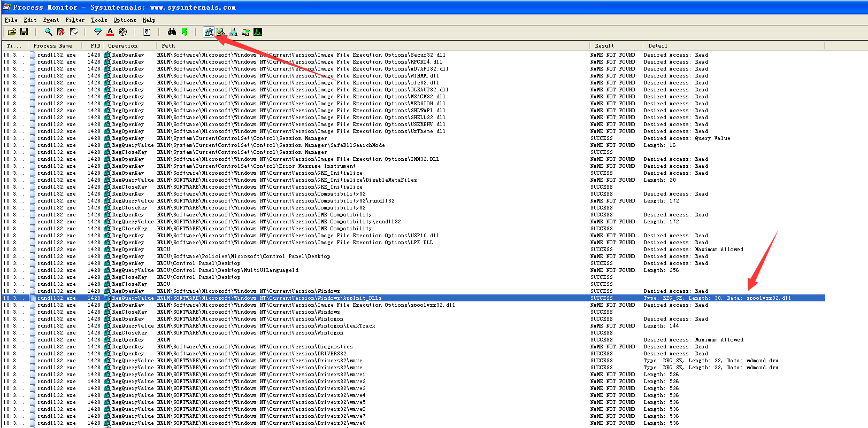
Task: Select the Include Process From Window target icon
Action: click(123, 32)
